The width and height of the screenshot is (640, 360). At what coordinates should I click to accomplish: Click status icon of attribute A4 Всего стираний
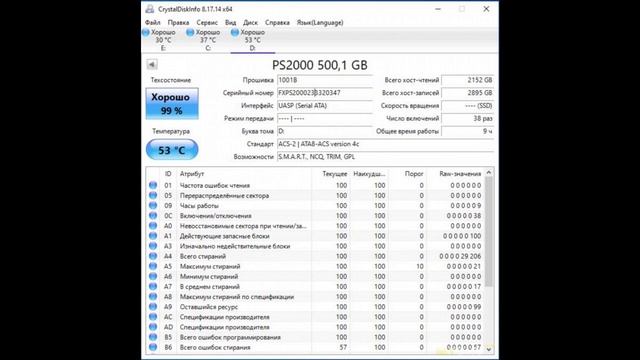[x=153, y=256]
